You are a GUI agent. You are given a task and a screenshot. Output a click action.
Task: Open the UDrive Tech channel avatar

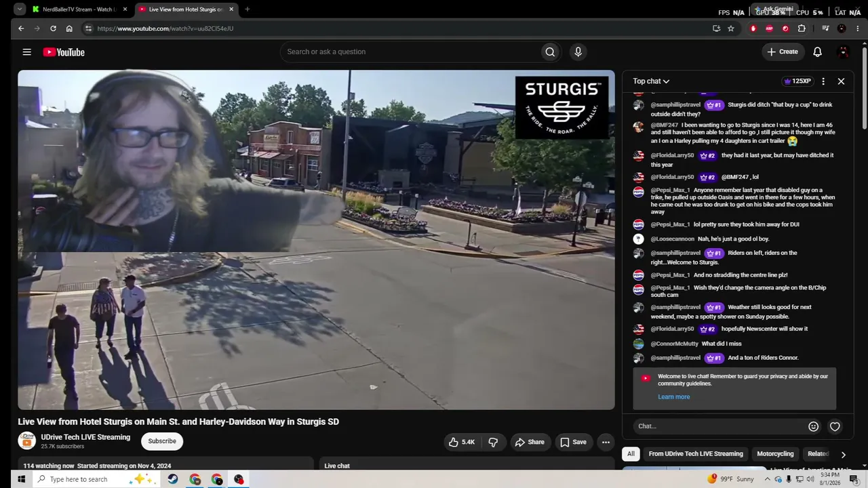click(x=26, y=441)
